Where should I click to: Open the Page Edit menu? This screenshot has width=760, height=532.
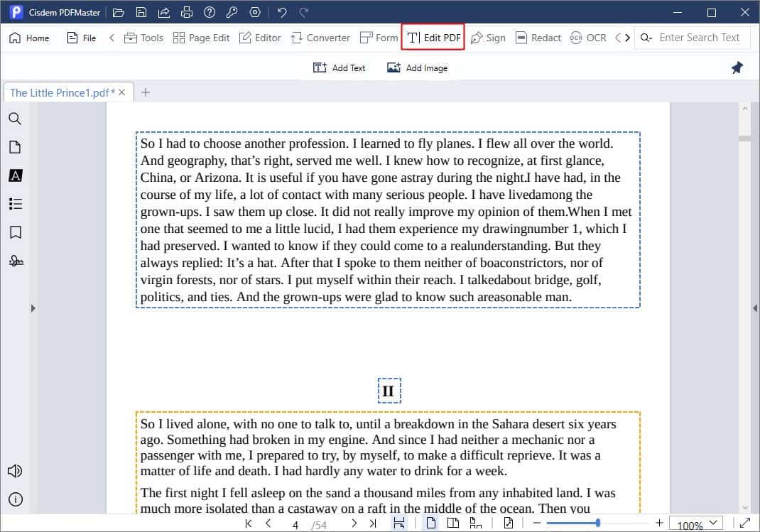(x=202, y=37)
